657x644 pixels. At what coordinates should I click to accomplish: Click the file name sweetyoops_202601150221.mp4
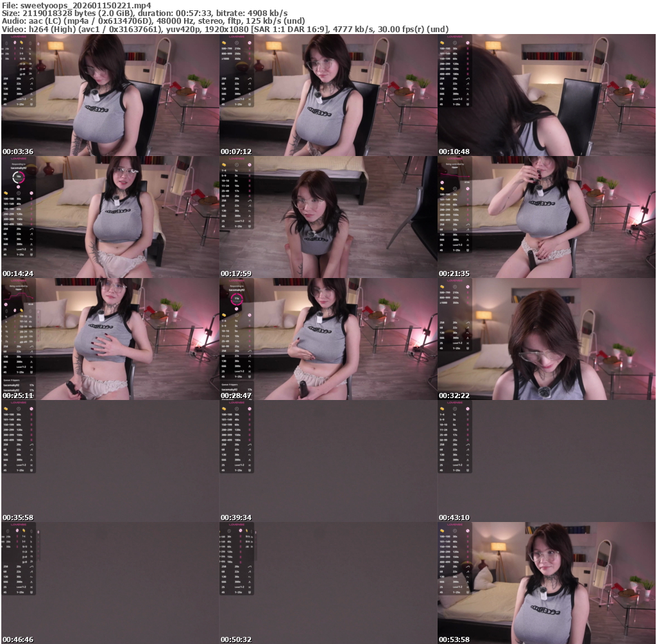(x=85, y=5)
